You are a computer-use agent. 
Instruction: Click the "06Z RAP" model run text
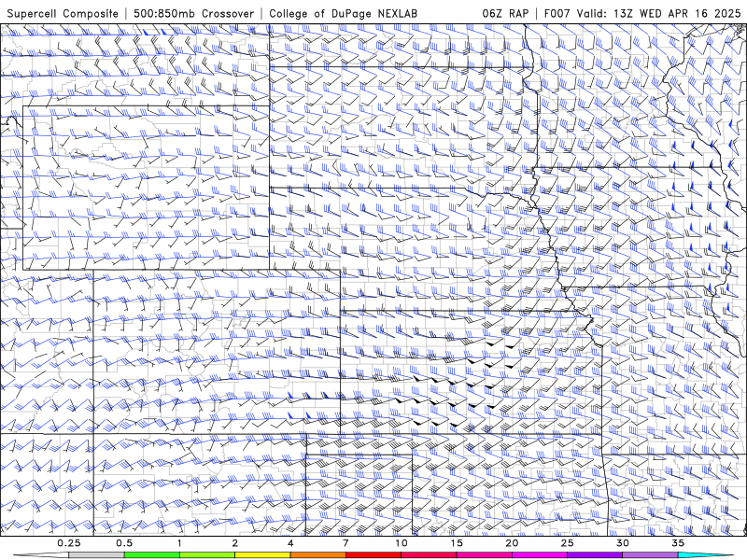point(505,13)
